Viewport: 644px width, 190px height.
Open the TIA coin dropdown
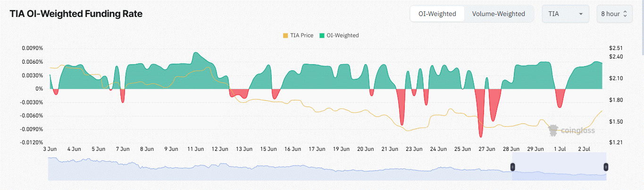(x=565, y=14)
